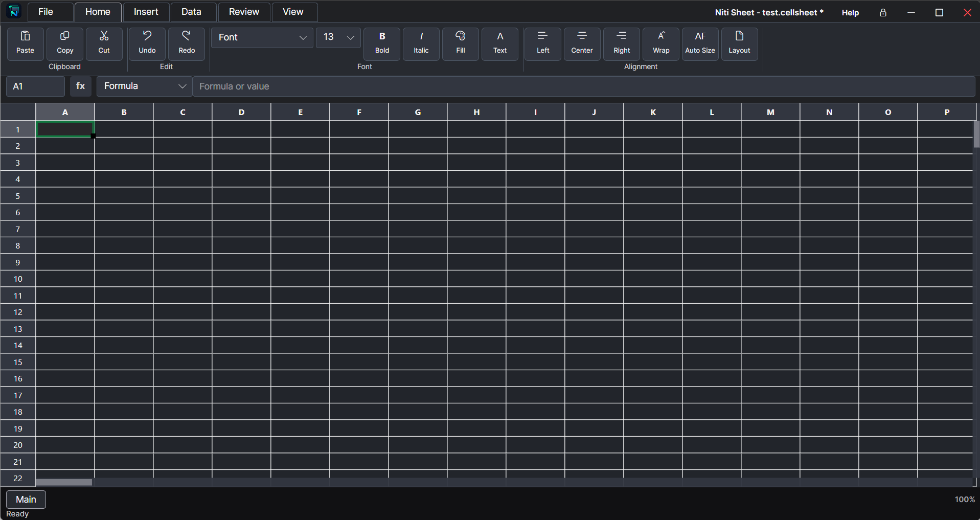Viewport: 980px width, 520px height.
Task: Select row 22 header
Action: point(18,478)
